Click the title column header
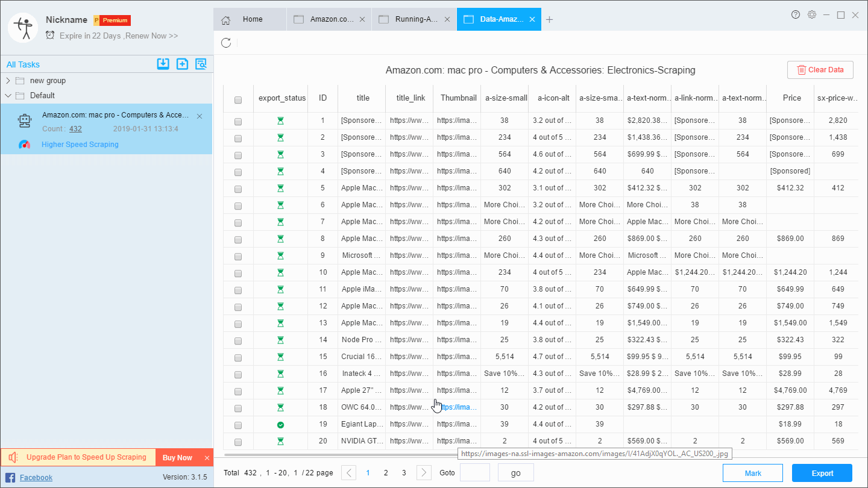868x488 pixels. pos(363,98)
